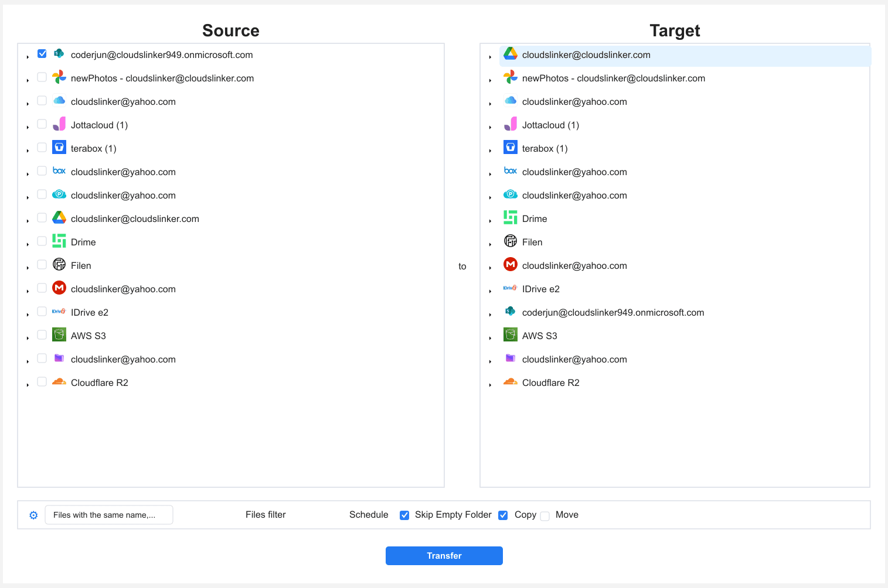Click Cloudflare R2 icon in Target list
The height and width of the screenshot is (588, 888).
[511, 382]
